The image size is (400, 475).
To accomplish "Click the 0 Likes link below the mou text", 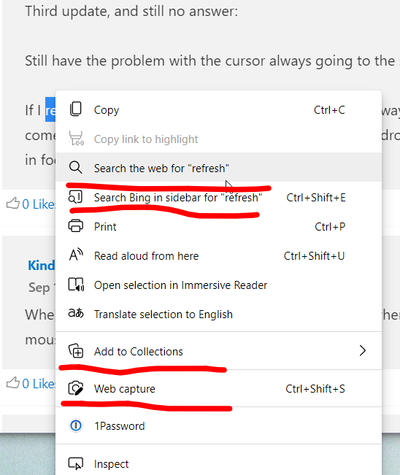I will [x=38, y=384].
